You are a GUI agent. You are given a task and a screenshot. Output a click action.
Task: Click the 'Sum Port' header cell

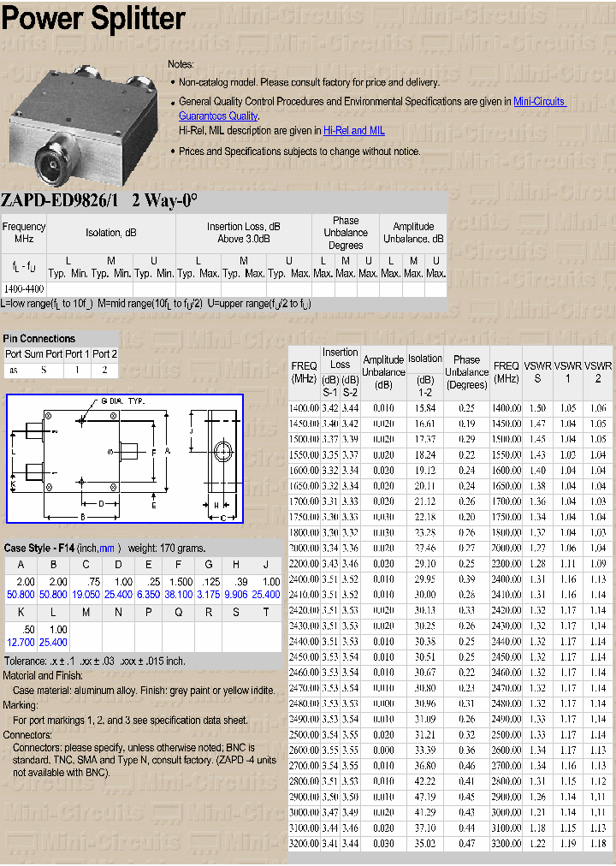44,354
